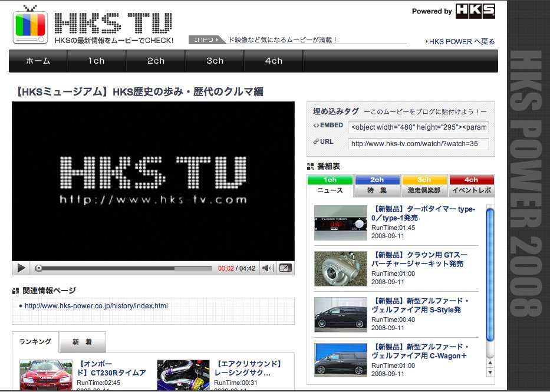Click the HKS歴史の歩み video title text
Viewport: 550px width, 392px height.
pyautogui.click(x=139, y=92)
